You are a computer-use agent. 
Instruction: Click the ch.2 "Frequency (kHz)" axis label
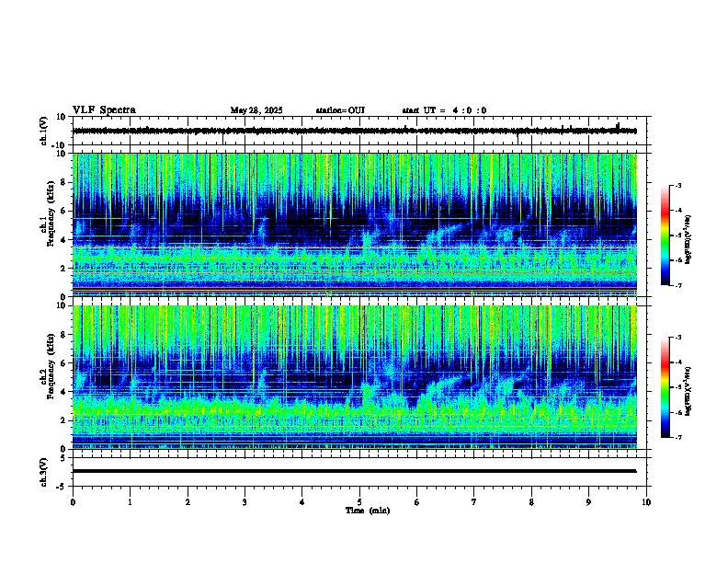(x=51, y=366)
